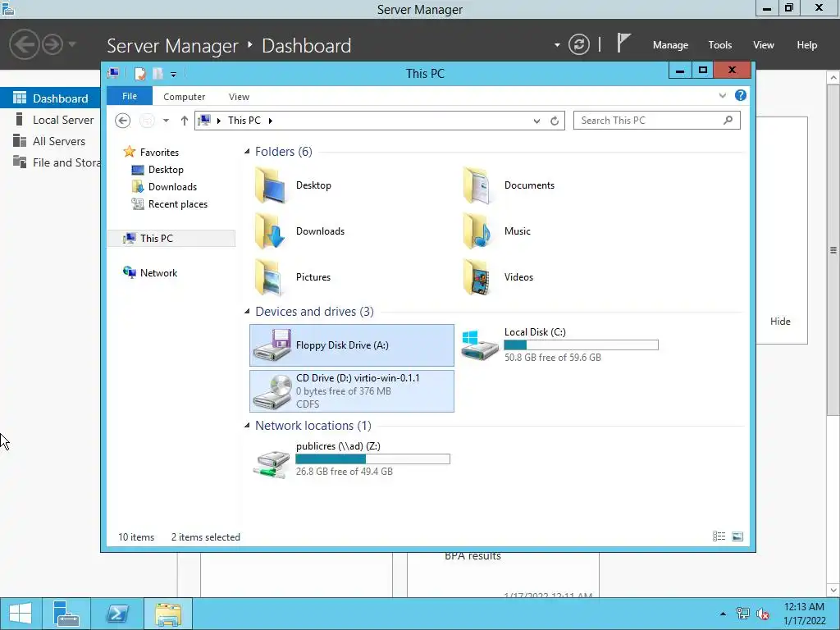Select Local Server in Server Manager
This screenshot has width=840, height=630.
coord(50,120)
